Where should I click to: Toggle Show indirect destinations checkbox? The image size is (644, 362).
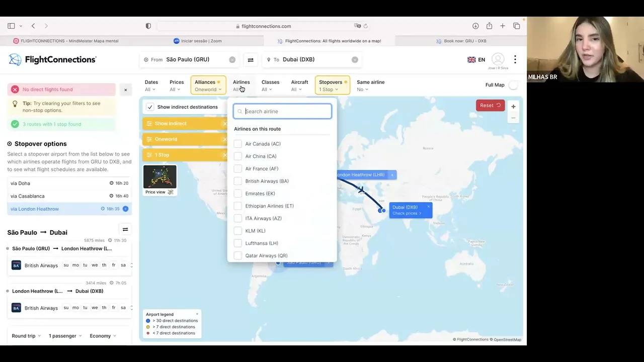[150, 107]
